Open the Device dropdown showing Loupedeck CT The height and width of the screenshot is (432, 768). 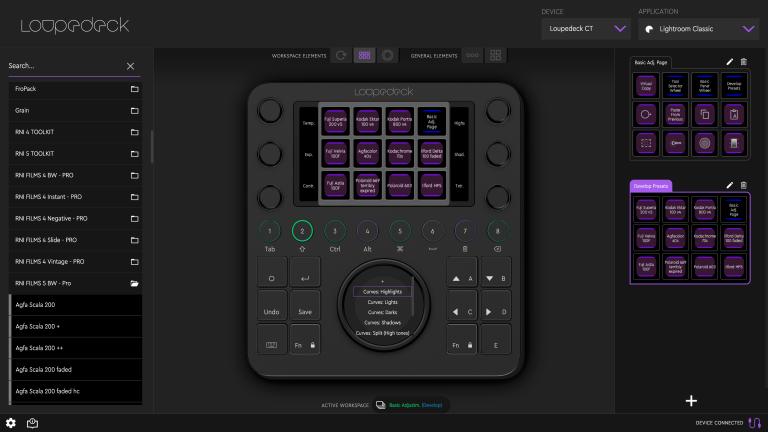(x=586, y=29)
